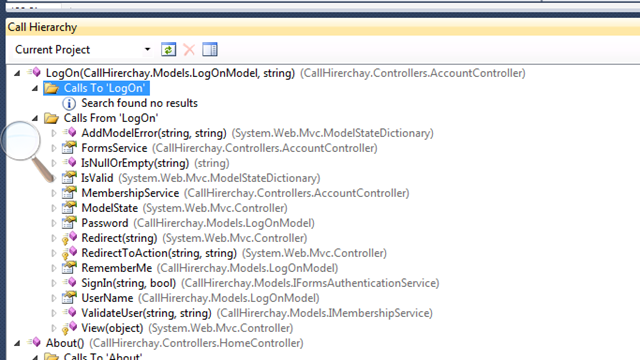The width and height of the screenshot is (640, 360).
Task: Expand the ModelState node arrow
Action: tap(53, 208)
